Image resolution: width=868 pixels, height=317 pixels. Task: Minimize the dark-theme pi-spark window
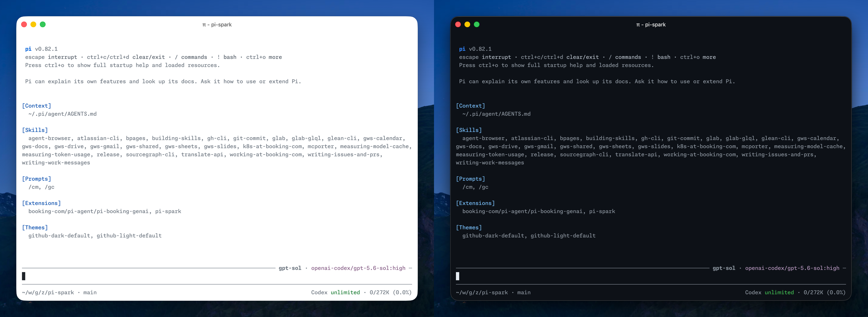click(x=467, y=24)
